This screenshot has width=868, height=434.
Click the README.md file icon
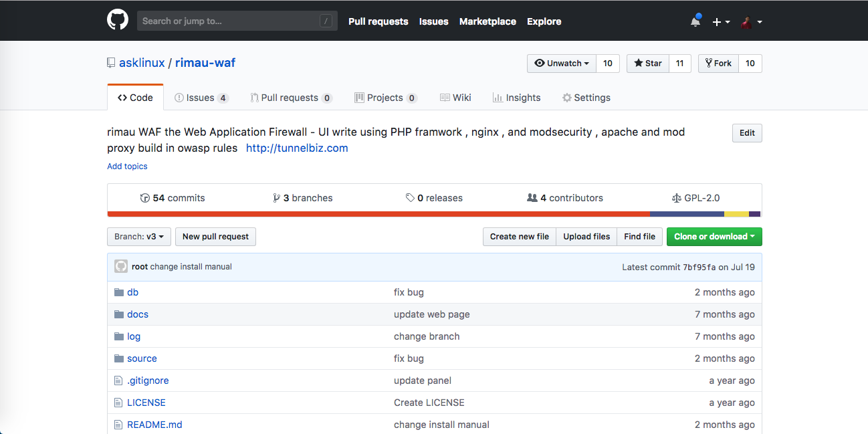pyautogui.click(x=119, y=425)
